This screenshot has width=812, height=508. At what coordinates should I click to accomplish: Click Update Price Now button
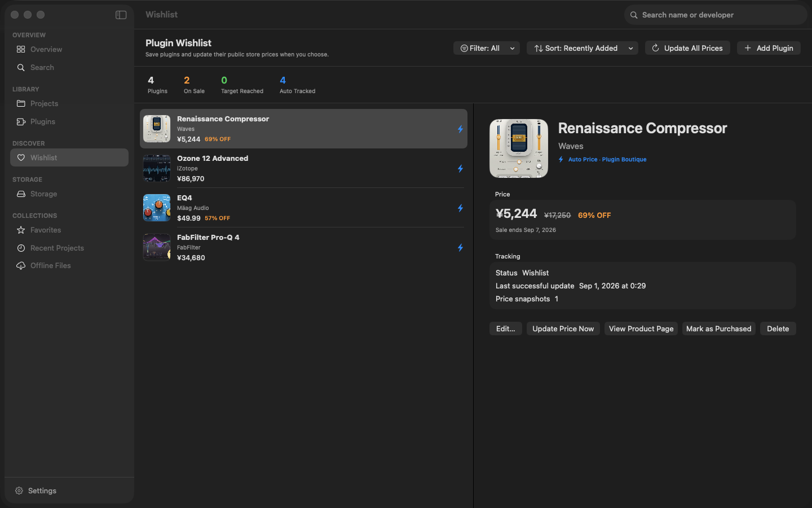563,329
